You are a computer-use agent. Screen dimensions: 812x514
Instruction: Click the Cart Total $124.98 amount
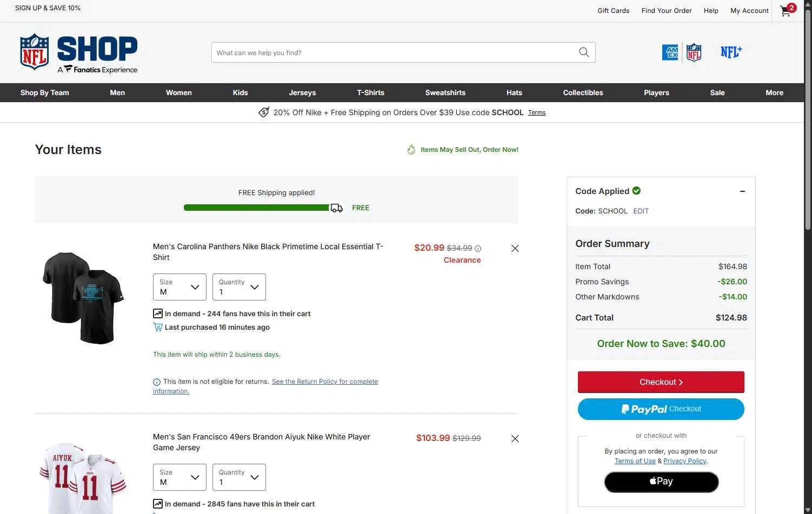pos(731,318)
